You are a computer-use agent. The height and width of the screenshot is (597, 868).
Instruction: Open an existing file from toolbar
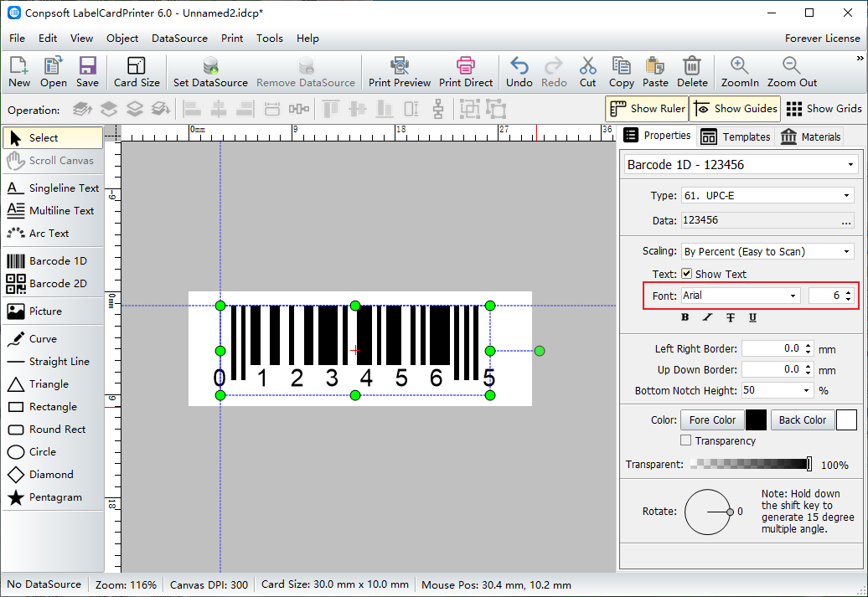(x=53, y=72)
